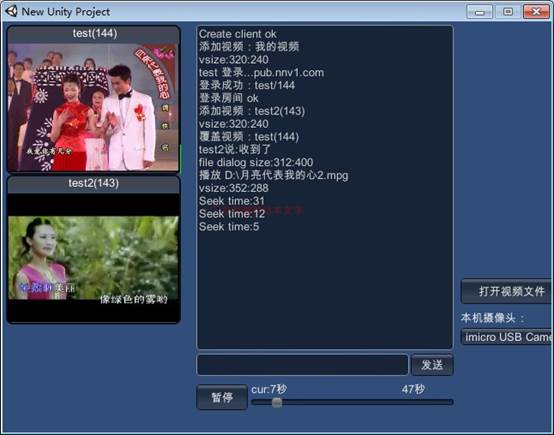Click the '47秒' total duration label
Viewport: 554px width, 435px height.
coord(413,389)
